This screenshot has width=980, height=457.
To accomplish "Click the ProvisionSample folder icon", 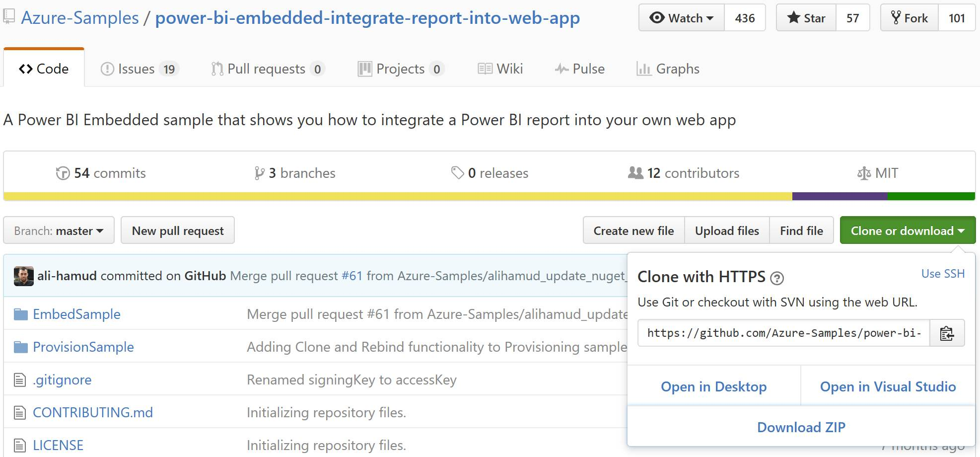I will coord(20,347).
